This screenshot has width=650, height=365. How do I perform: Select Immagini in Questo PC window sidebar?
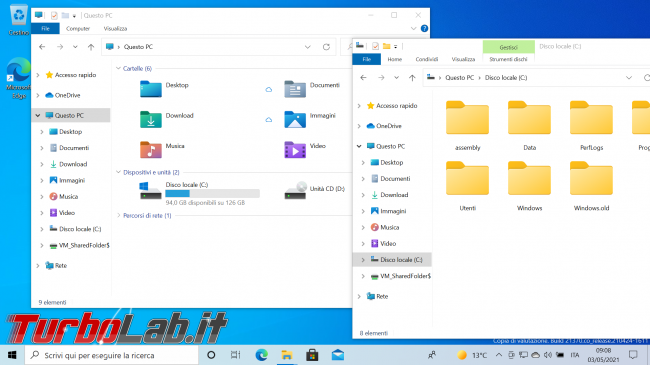coord(68,180)
